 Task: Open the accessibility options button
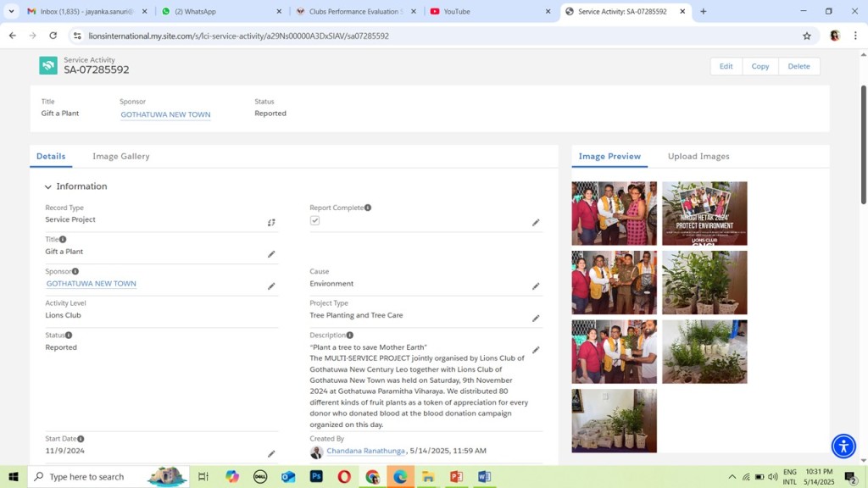click(x=843, y=446)
